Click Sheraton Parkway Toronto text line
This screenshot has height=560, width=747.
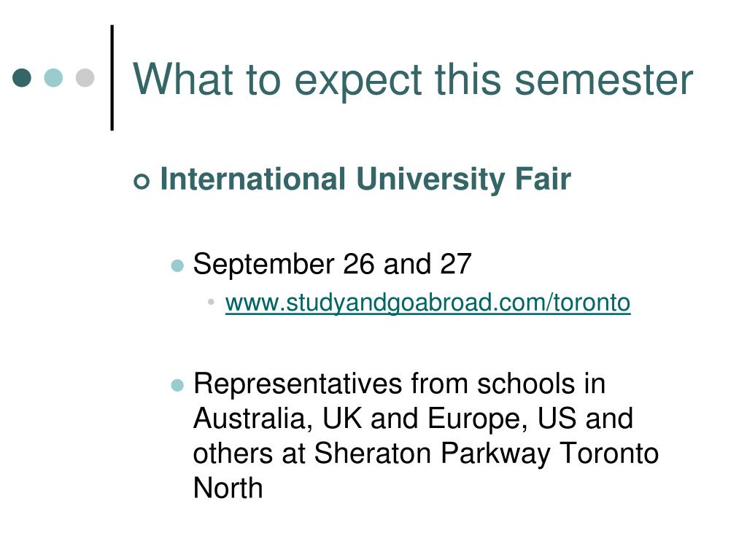click(426, 454)
